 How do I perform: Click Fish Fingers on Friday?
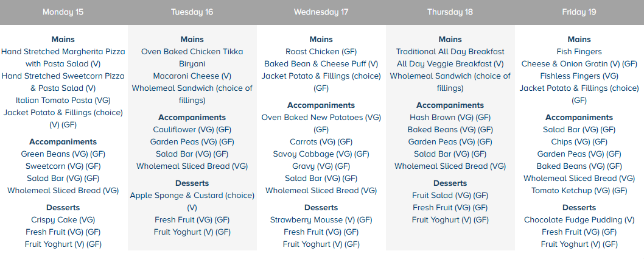[x=579, y=52]
